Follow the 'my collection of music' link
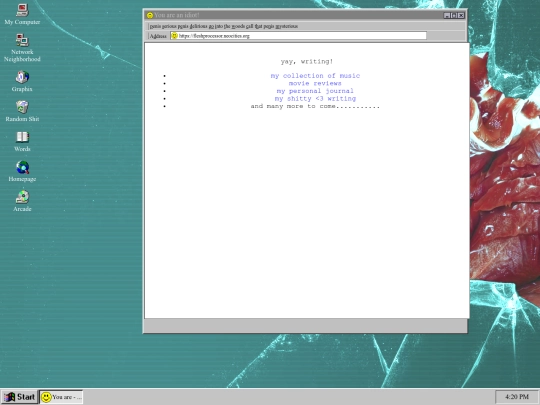This screenshot has height=405, width=540. pos(315,76)
